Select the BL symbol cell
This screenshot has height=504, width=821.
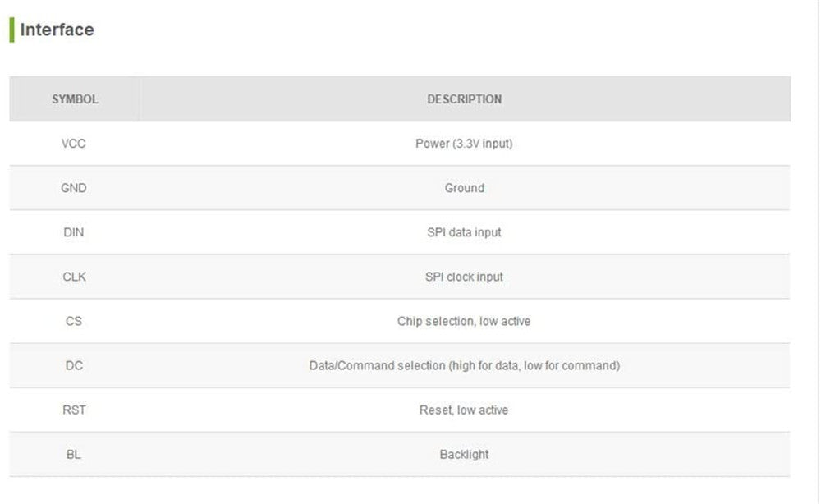[74, 454]
